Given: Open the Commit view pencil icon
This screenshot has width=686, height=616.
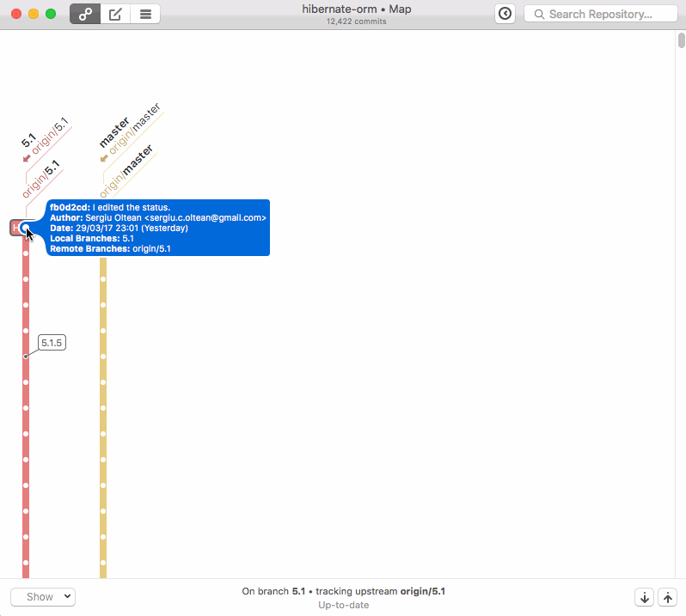Looking at the screenshot, I should (x=114, y=14).
